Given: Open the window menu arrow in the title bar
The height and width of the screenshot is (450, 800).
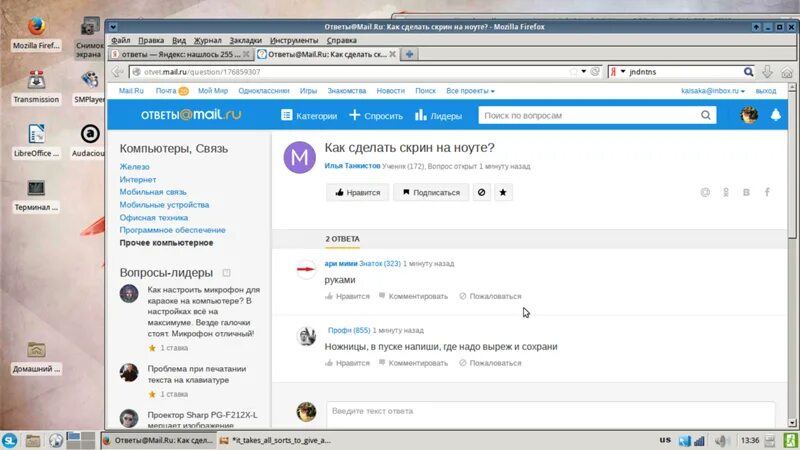Looking at the screenshot, I should tap(113, 27).
